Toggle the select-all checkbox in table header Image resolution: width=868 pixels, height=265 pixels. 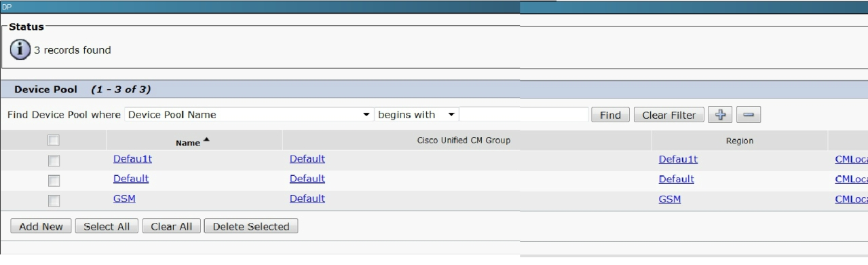tap(53, 141)
